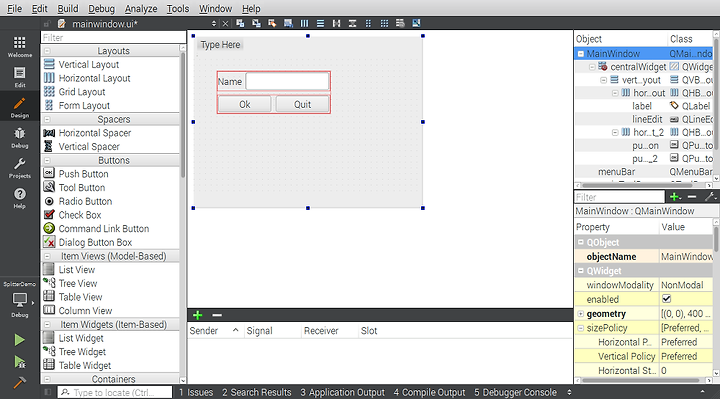Open Debug mode with bug icon
Screen dimensions: 720x399
19,138
